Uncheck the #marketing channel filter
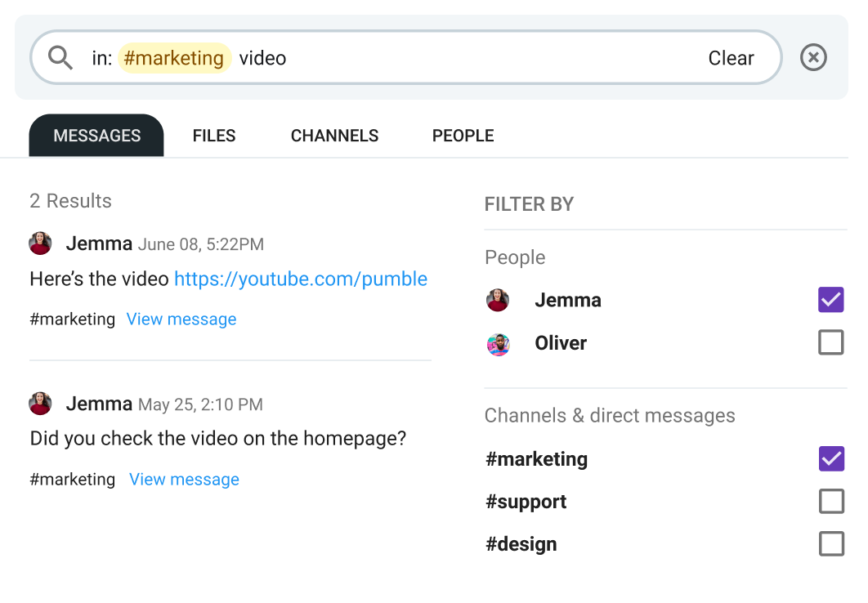 (x=831, y=458)
